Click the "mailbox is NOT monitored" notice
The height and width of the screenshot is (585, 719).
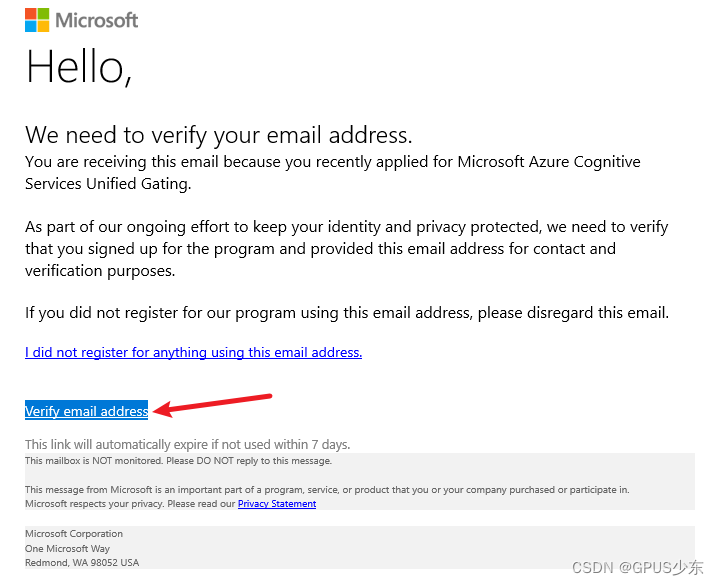pyautogui.click(x=178, y=461)
